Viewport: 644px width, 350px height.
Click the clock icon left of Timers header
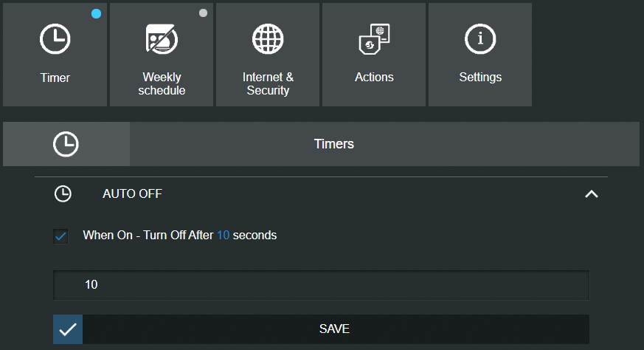pyautogui.click(x=66, y=144)
